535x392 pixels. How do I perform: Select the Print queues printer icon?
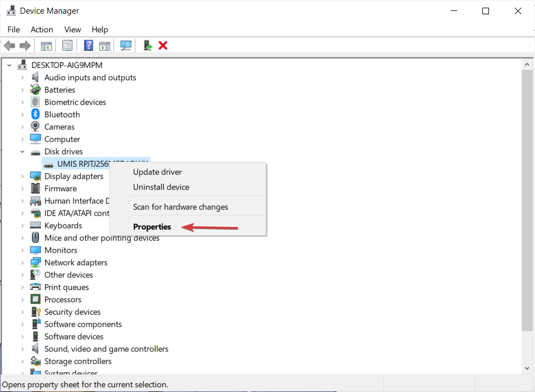pyautogui.click(x=36, y=287)
